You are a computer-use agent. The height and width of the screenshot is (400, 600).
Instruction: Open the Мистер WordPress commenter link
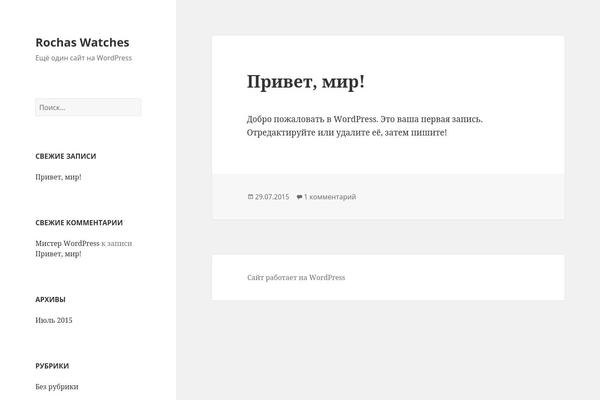click(67, 243)
